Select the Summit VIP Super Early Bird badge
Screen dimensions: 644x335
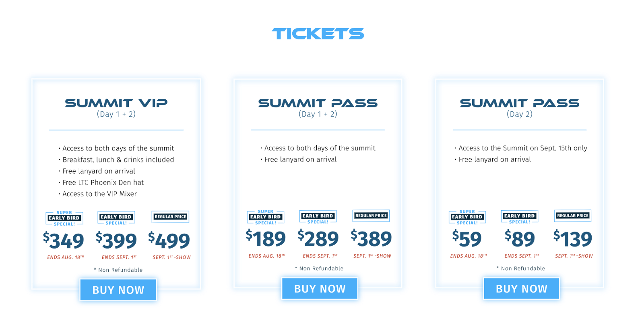tap(64, 218)
